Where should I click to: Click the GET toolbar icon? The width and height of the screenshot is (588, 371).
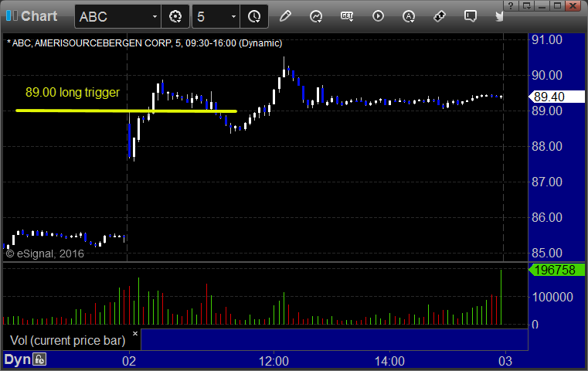click(347, 16)
